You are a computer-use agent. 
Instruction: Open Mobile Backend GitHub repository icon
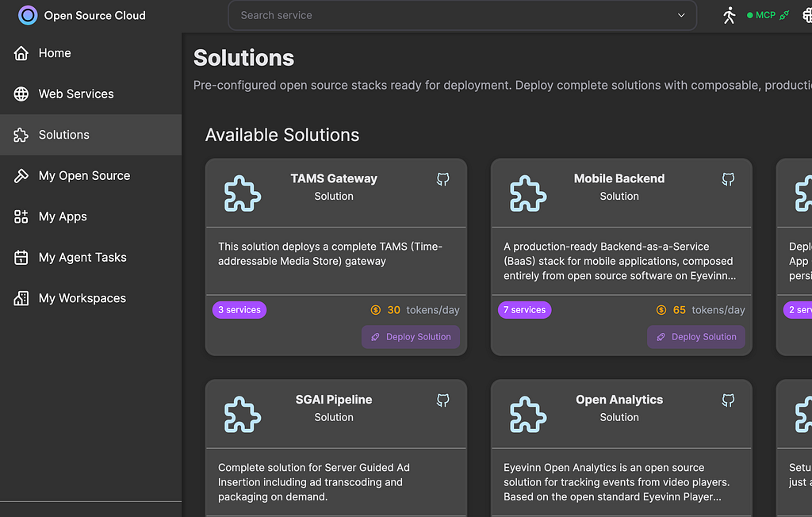click(728, 179)
